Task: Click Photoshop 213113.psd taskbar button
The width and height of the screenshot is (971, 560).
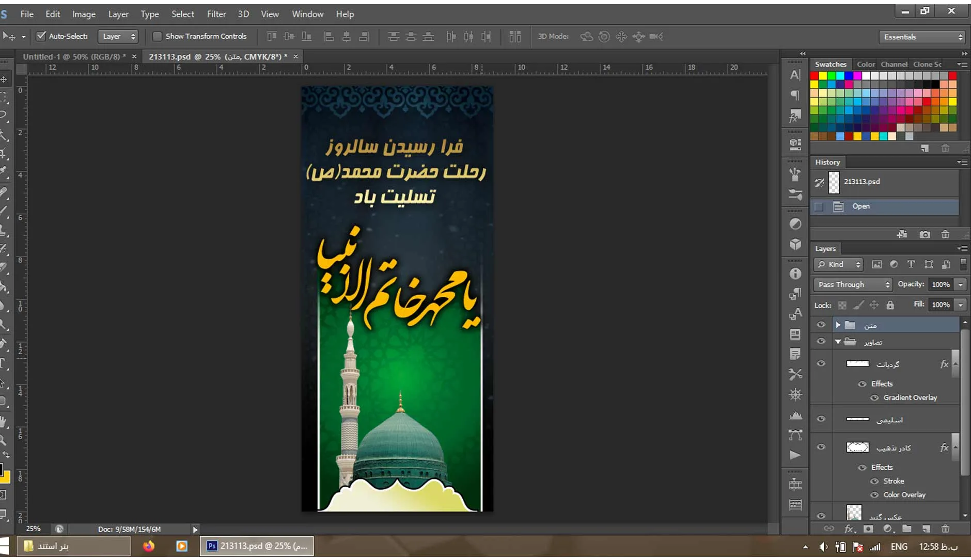Action: (x=256, y=546)
